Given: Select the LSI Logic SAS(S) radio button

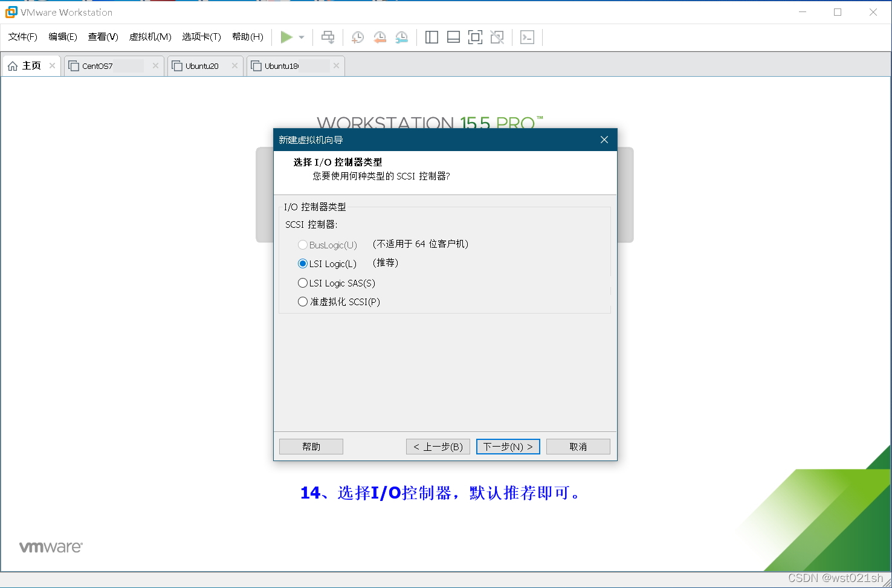Looking at the screenshot, I should (x=303, y=283).
